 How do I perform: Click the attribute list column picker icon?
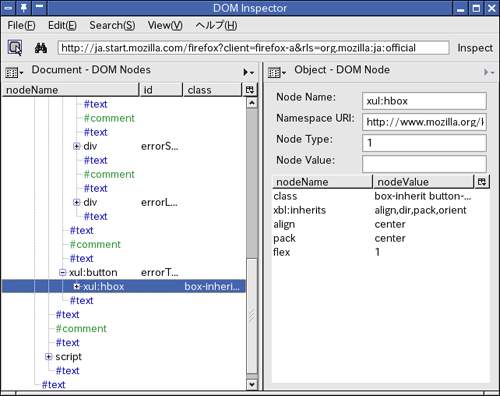pos(482,182)
